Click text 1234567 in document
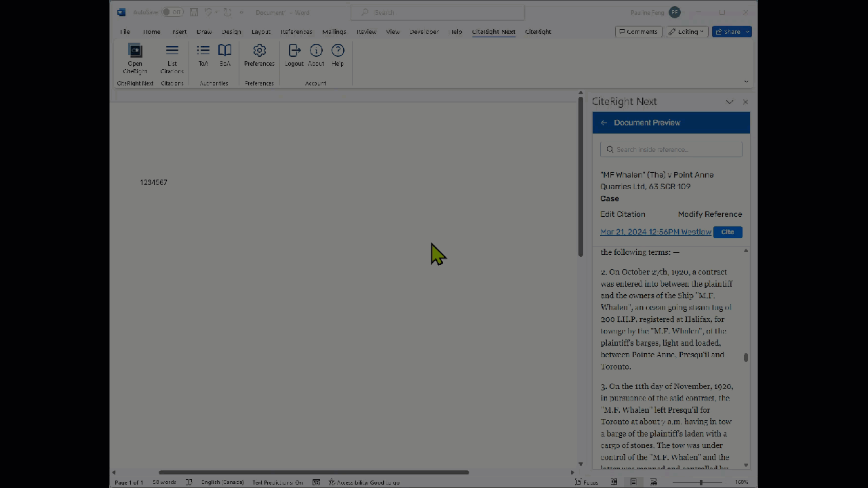Viewport: 868px width, 488px height. [x=153, y=182]
